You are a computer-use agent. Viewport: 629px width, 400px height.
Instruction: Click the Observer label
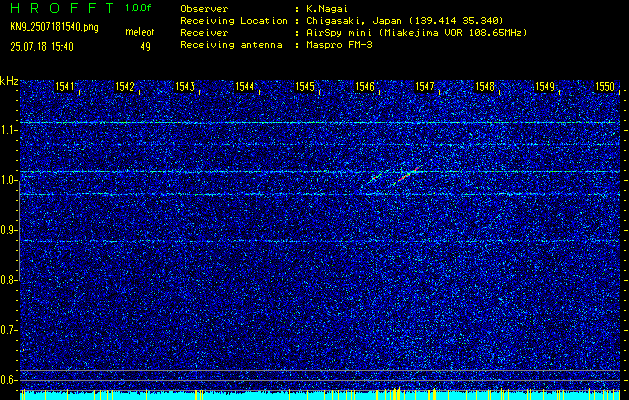(204, 9)
